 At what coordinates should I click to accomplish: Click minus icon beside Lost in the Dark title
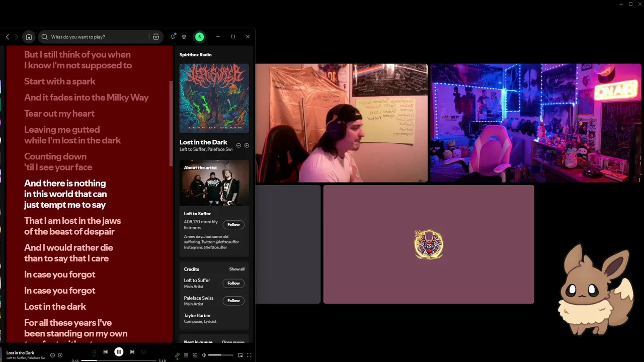[x=238, y=145]
